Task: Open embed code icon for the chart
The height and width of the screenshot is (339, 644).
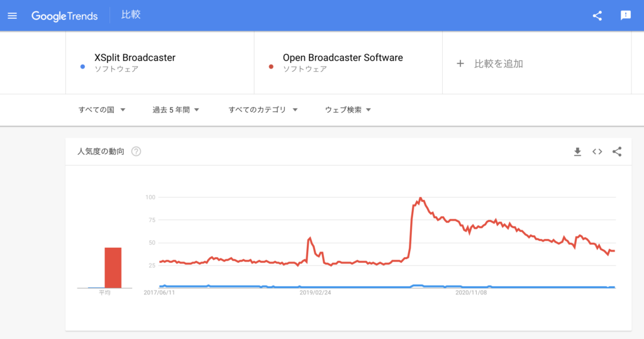Action: tap(597, 152)
